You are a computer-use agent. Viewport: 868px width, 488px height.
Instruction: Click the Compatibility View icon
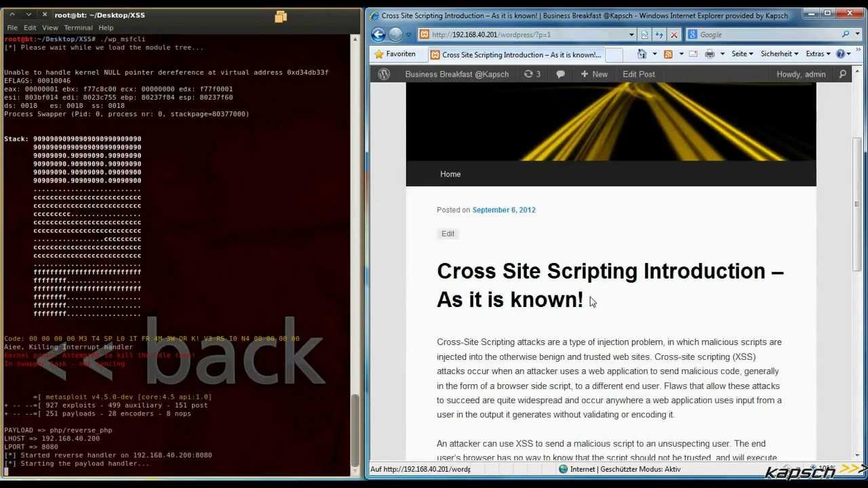point(644,35)
